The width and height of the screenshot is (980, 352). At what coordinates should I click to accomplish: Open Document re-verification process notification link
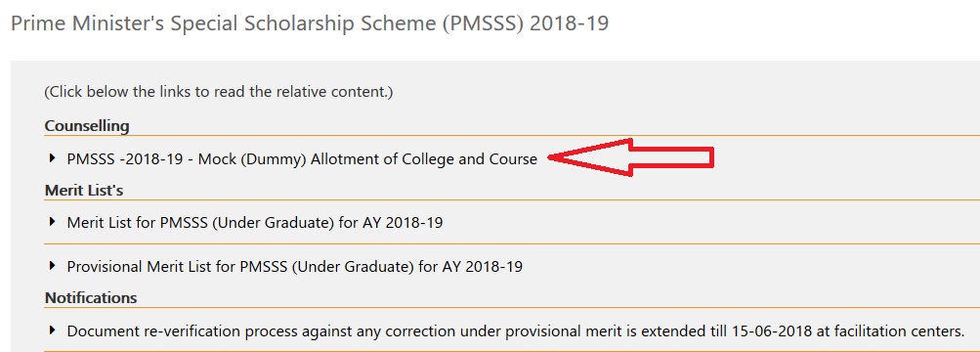516,330
